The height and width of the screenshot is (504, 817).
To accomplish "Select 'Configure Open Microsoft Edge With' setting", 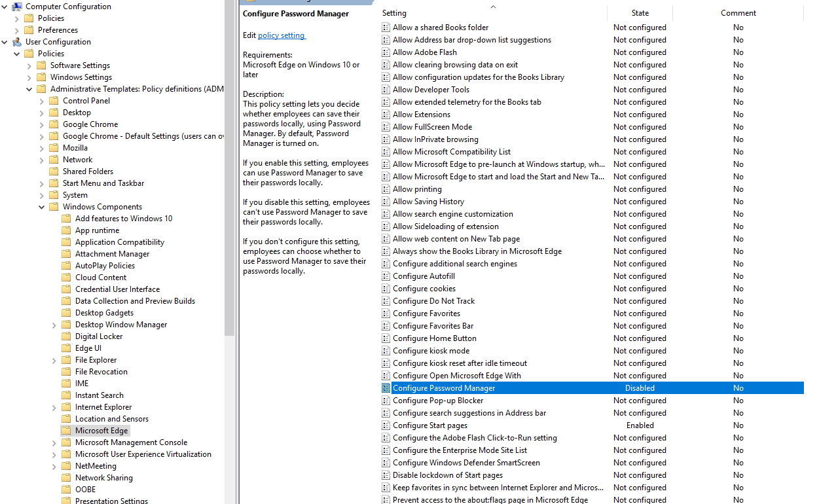I will (x=457, y=376).
